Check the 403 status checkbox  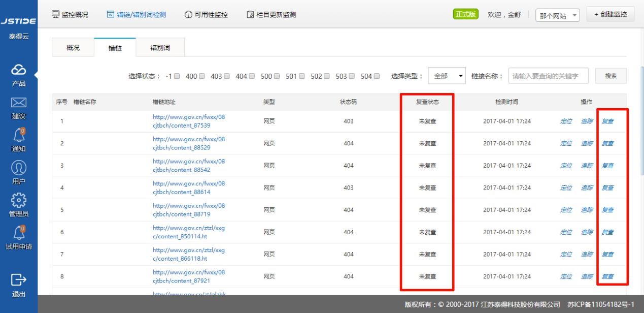coord(227,76)
